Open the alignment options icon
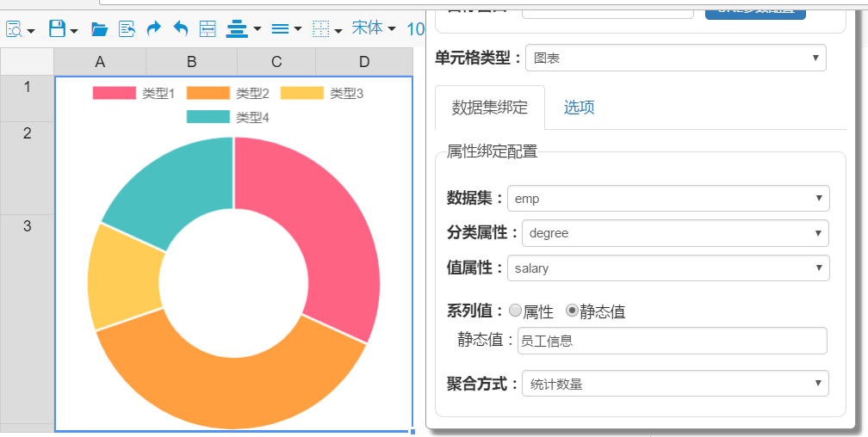This screenshot has height=437, width=868. pyautogui.click(x=237, y=28)
